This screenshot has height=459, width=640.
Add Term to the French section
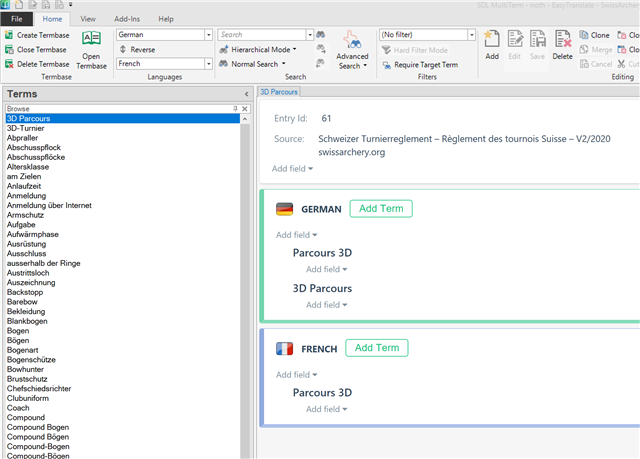pos(376,348)
